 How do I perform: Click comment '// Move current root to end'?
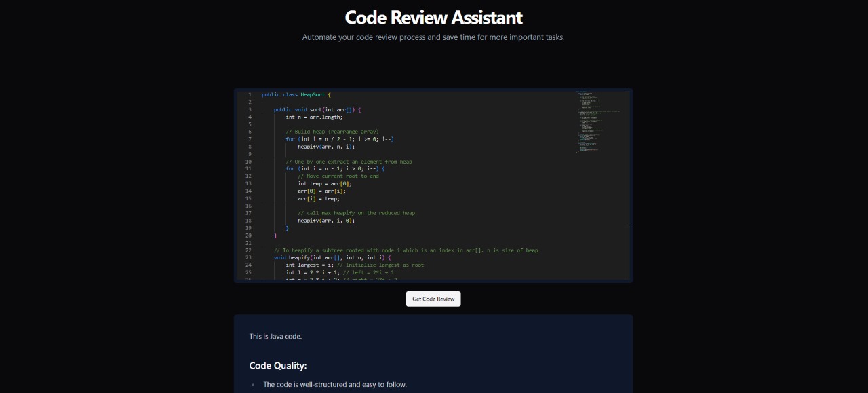point(338,176)
